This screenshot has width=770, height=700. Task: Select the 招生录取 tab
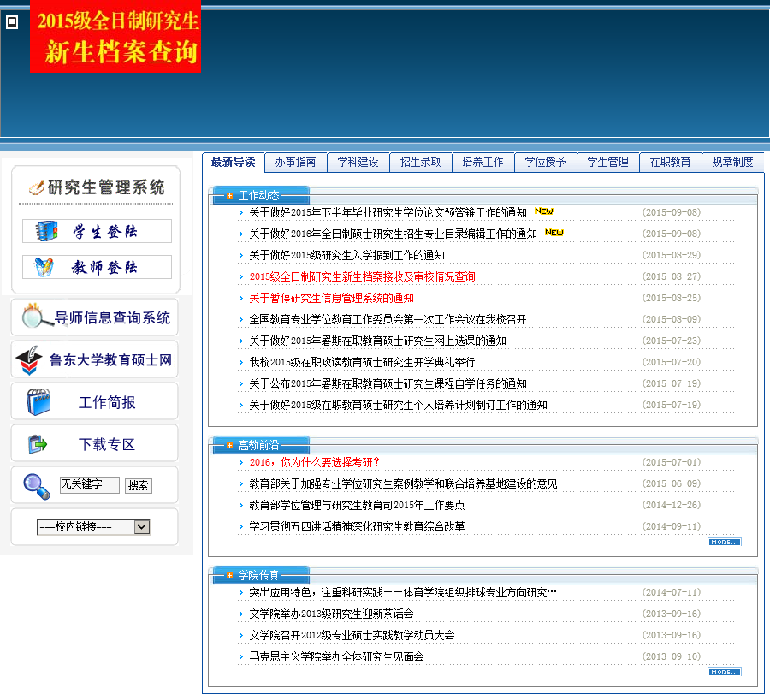pos(420,162)
